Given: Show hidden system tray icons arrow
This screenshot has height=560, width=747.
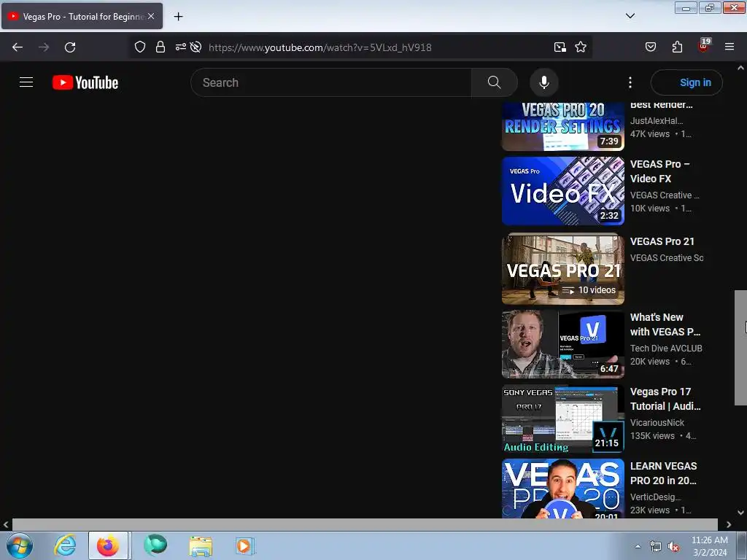Looking at the screenshot, I should pyautogui.click(x=638, y=545).
